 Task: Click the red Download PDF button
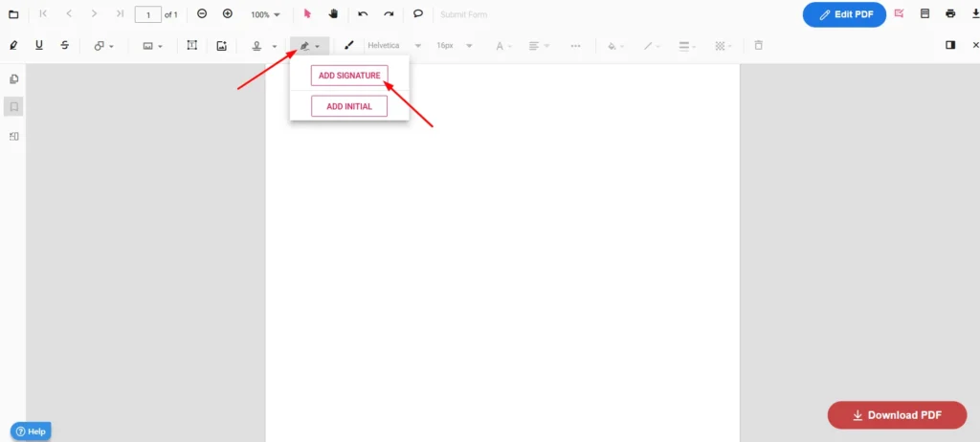(897, 415)
